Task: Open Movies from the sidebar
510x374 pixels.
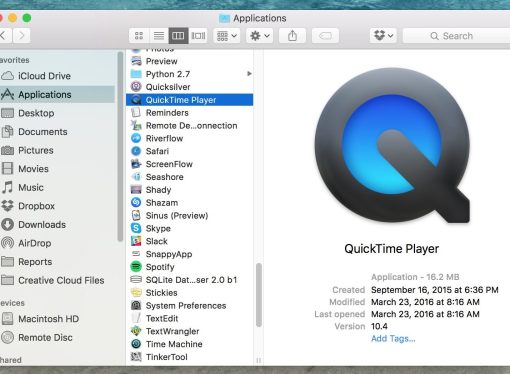Action: tap(57, 169)
